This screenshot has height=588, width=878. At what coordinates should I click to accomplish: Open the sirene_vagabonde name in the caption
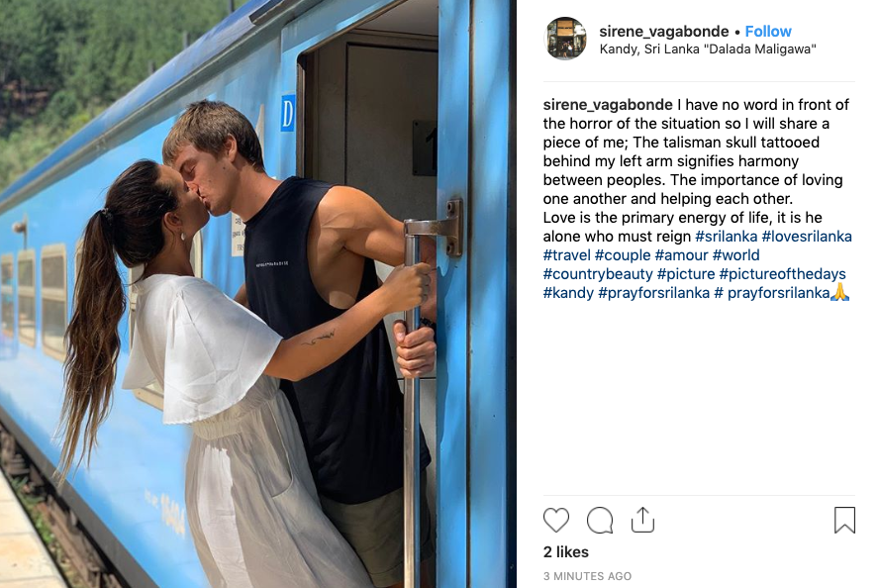click(608, 105)
